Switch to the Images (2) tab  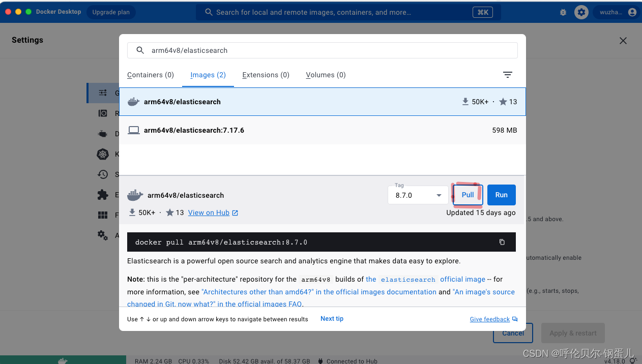pyautogui.click(x=208, y=75)
